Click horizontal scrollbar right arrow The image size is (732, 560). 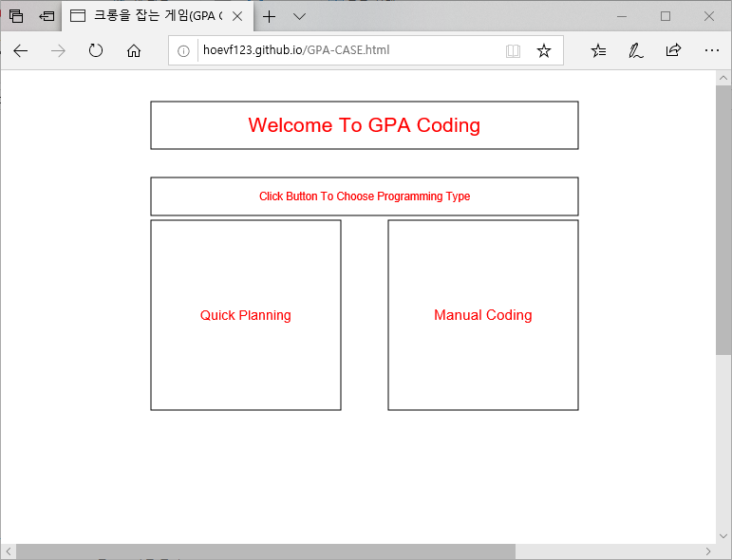click(708, 551)
